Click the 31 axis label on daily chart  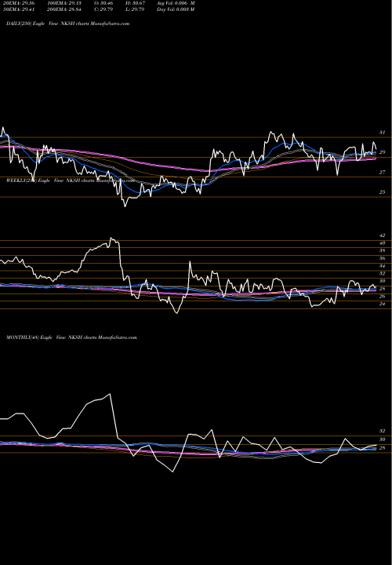(x=383, y=133)
